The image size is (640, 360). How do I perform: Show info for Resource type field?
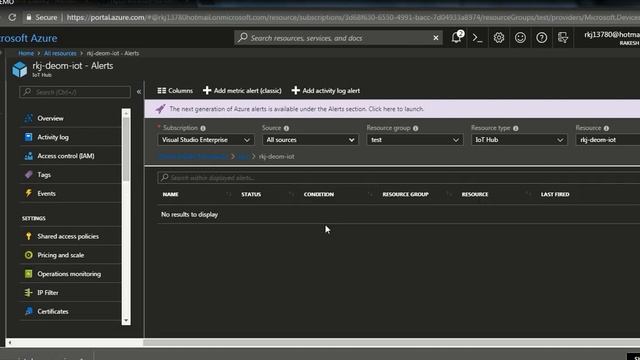point(516,128)
